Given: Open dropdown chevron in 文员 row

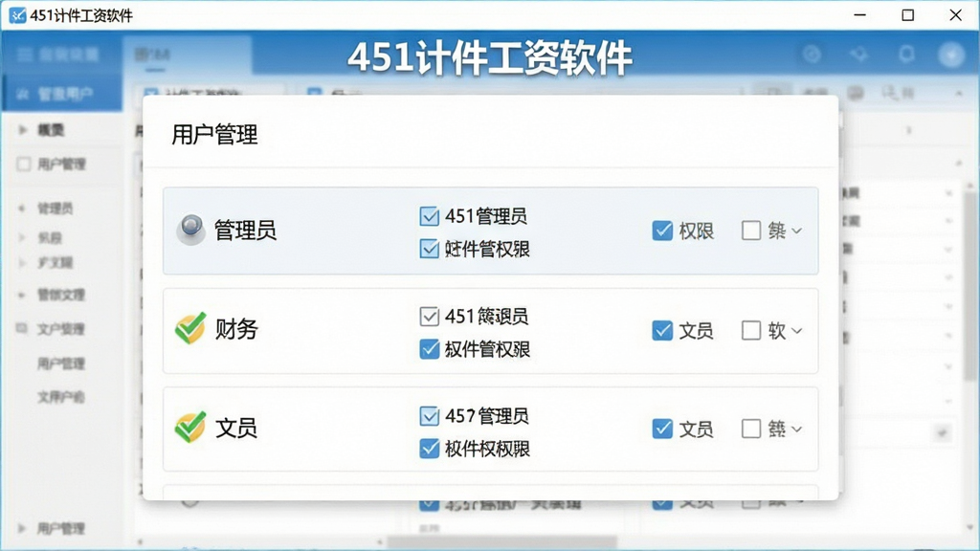Looking at the screenshot, I should pyautogui.click(x=797, y=429).
